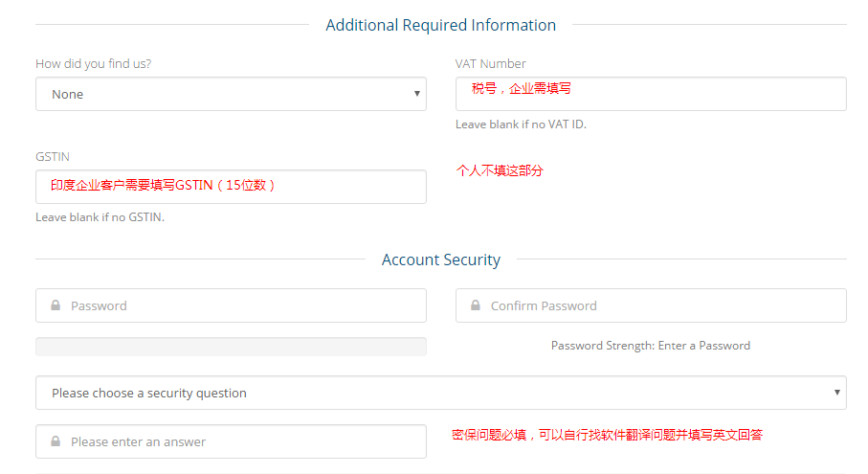
Task: Click the Leave blank if no GSTIN hint
Action: point(100,217)
